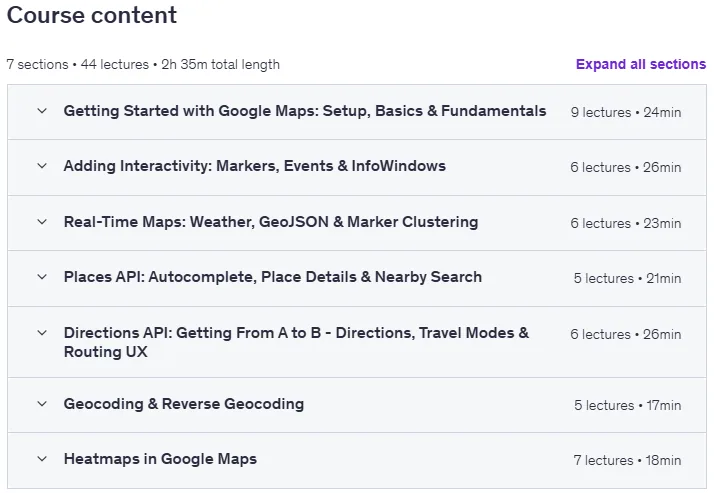Click the 5 lectures • 21min label
This screenshot has width=714, height=493.
pyautogui.click(x=627, y=278)
